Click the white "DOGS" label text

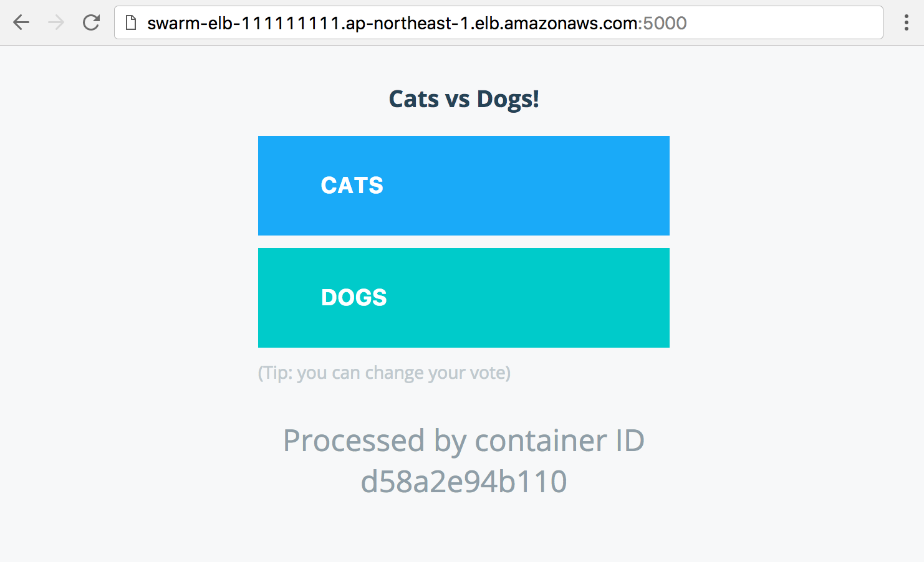[354, 298]
